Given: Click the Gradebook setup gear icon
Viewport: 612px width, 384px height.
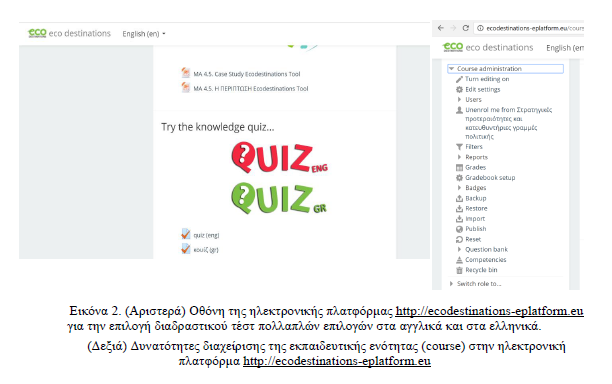Looking at the screenshot, I should (459, 178).
